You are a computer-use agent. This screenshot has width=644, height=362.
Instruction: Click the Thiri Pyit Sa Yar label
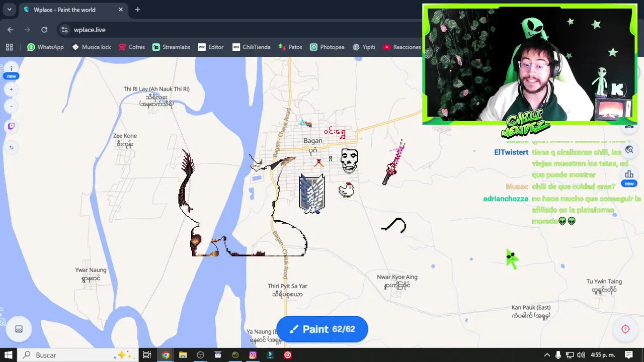(287, 286)
